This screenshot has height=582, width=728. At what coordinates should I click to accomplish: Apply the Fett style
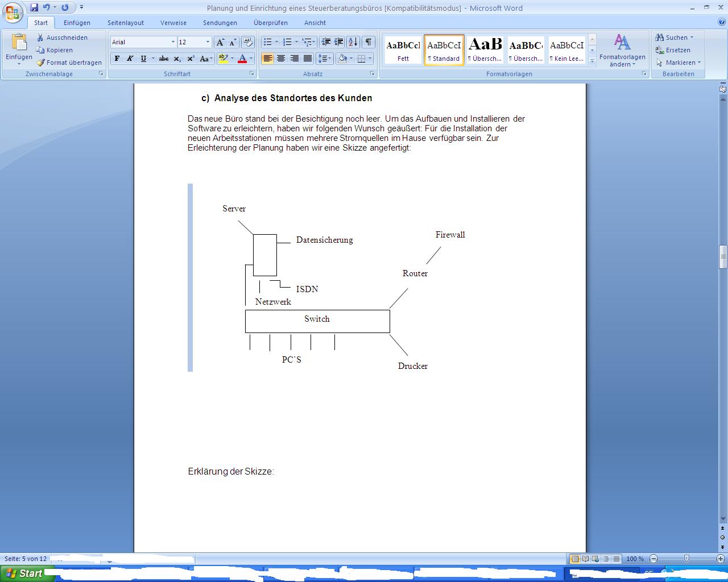click(x=403, y=50)
